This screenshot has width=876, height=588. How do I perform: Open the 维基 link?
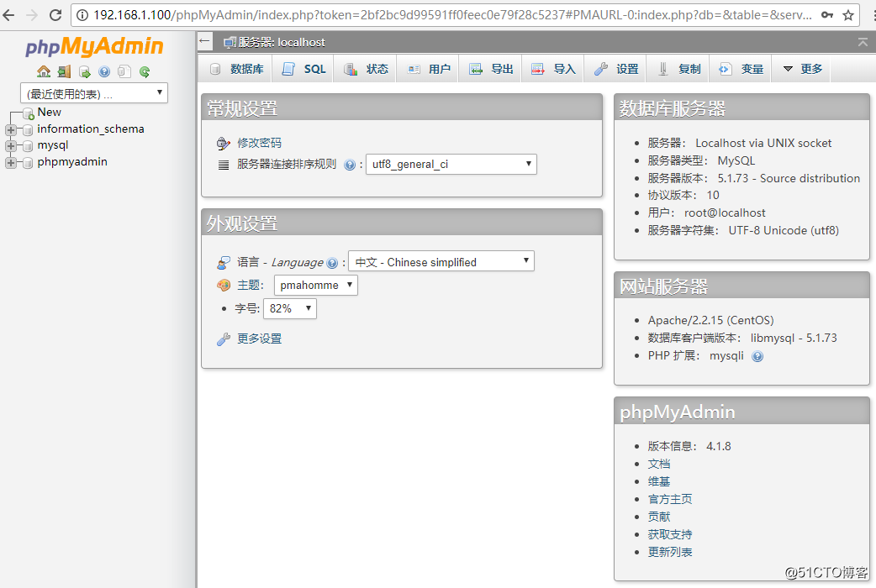coord(659,482)
